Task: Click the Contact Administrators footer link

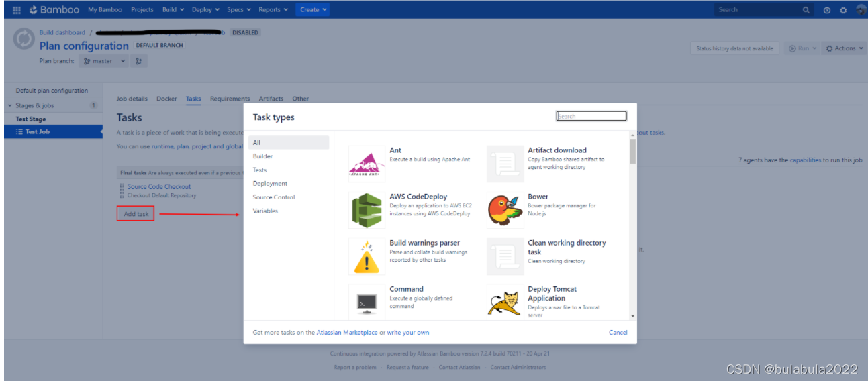Action: (518, 368)
